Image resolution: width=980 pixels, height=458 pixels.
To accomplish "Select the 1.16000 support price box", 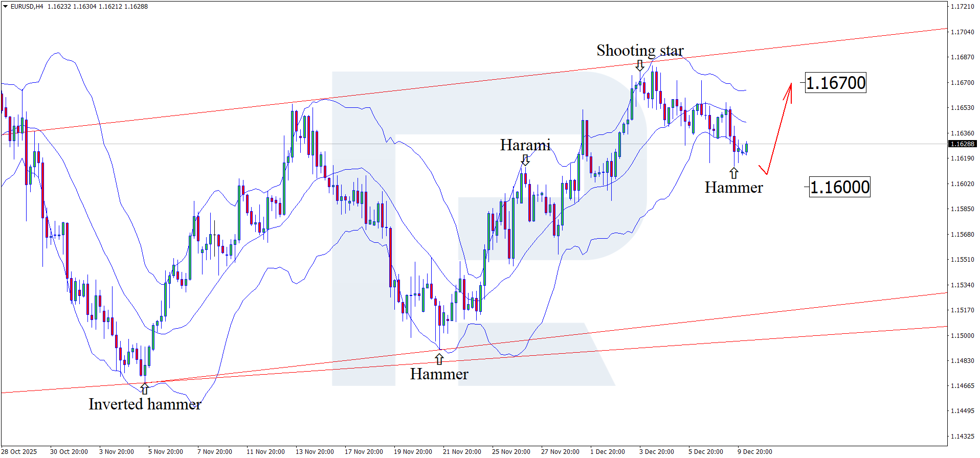I will (x=839, y=187).
